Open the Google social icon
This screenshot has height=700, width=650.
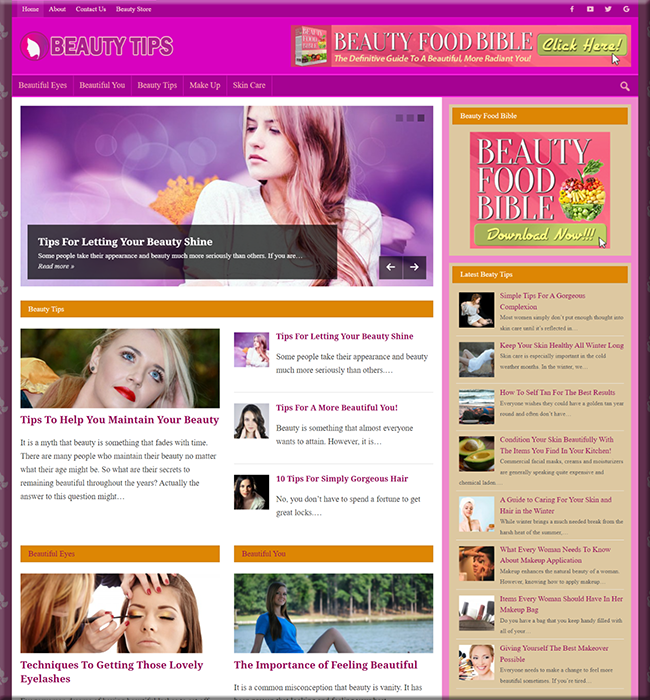pyautogui.click(x=626, y=9)
